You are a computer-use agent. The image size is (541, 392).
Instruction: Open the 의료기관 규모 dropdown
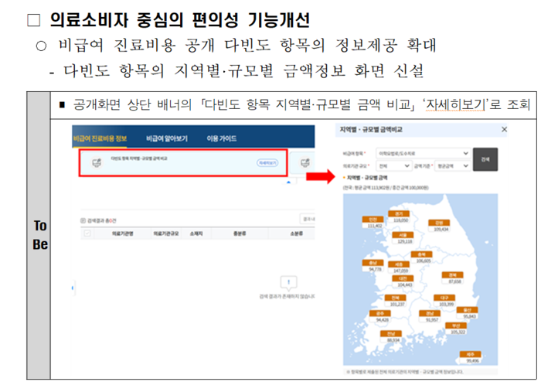click(x=393, y=166)
